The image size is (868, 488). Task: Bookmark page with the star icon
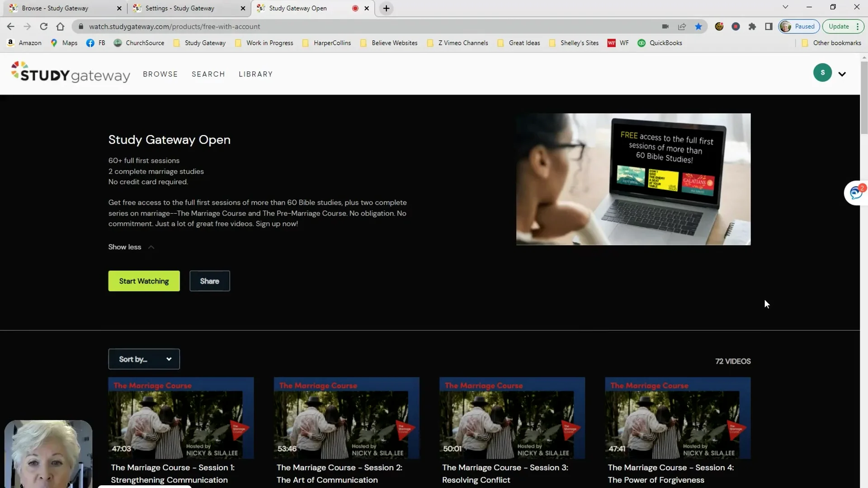(x=698, y=27)
